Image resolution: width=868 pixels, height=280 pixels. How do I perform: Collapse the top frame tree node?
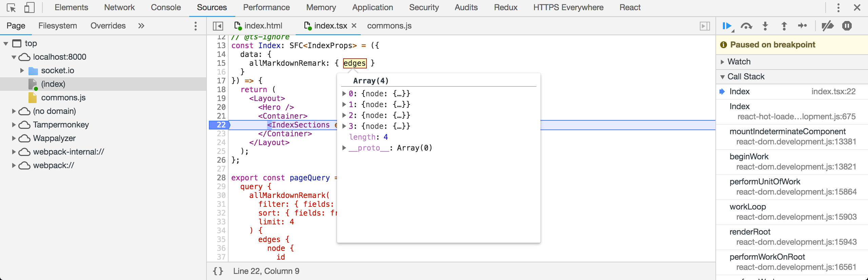[x=6, y=43]
